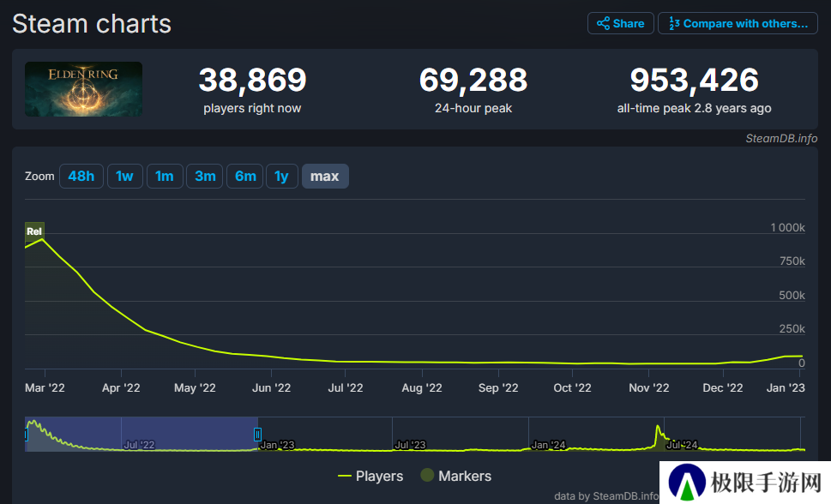Image resolution: width=831 pixels, height=504 pixels.
Task: Click the Jul '24 navigator label
Action: coord(682,445)
